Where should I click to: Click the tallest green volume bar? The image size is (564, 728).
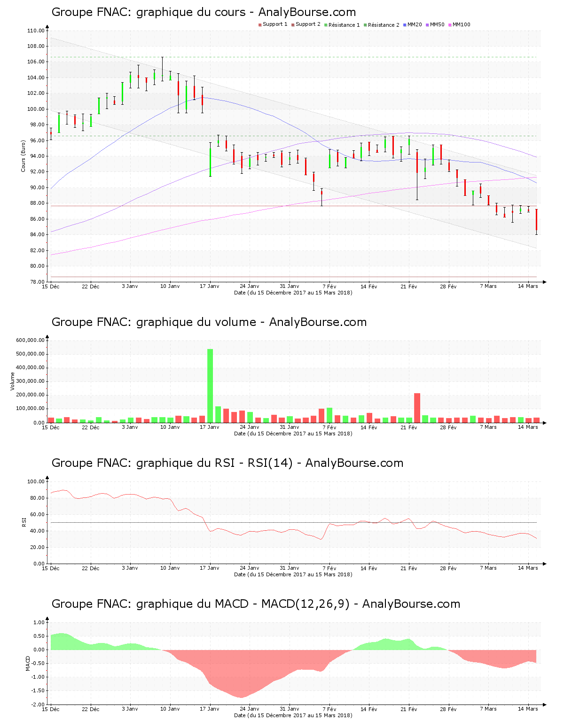(x=210, y=386)
